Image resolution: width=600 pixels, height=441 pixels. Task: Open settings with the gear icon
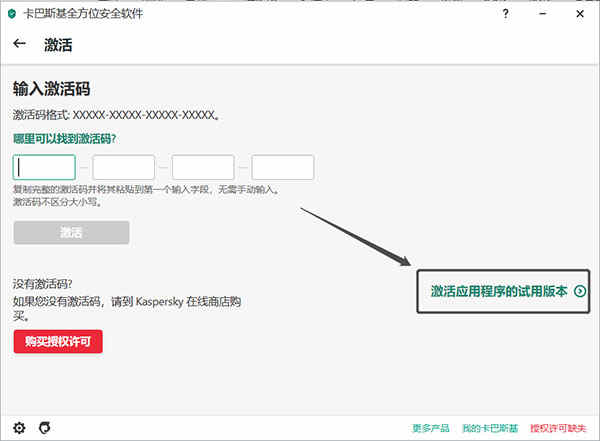pyautogui.click(x=19, y=428)
